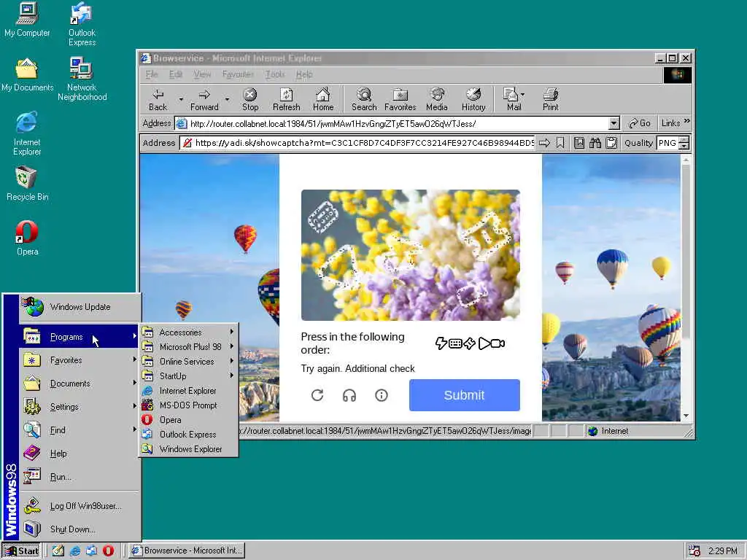Screen dimensions: 747x560
Task: Expand Microsoft Plus! 98 submenu
Action: coord(189,347)
